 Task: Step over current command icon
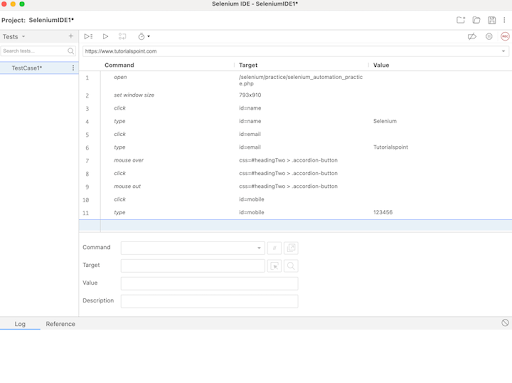click(122, 36)
